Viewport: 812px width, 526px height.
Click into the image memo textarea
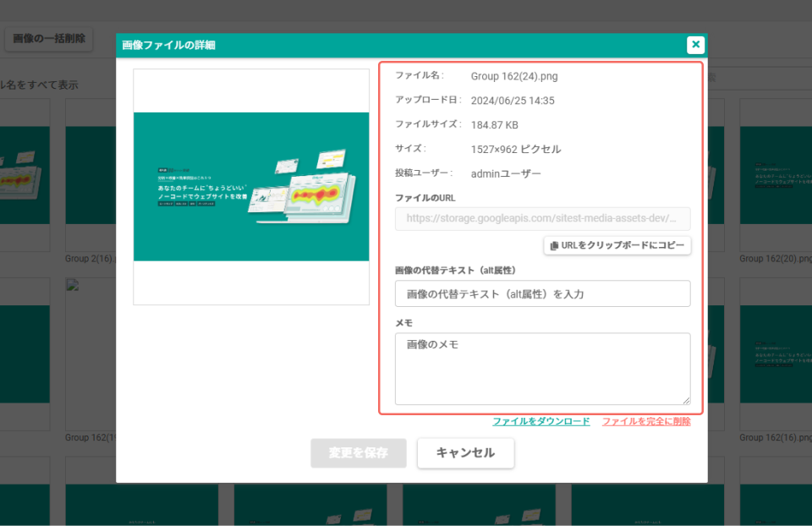(543, 369)
